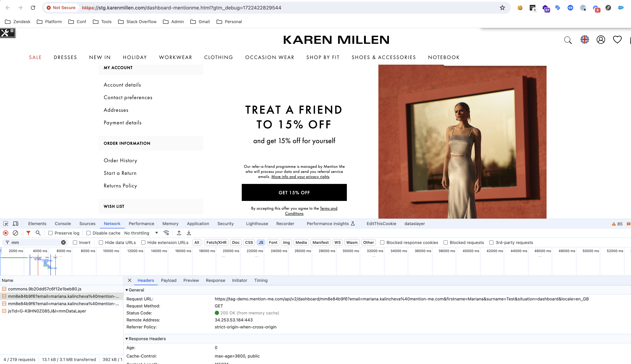This screenshot has width=631, height=364.
Task: Open the cookie extension icon
Action: (x=520, y=8)
